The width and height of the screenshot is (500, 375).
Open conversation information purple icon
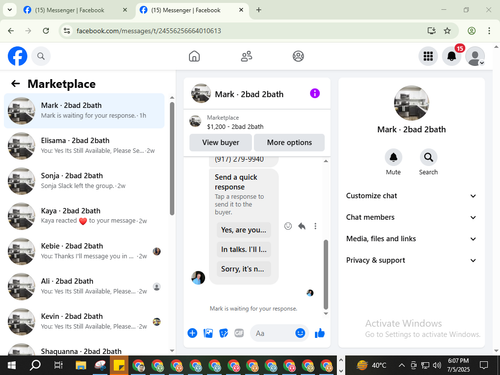315,93
